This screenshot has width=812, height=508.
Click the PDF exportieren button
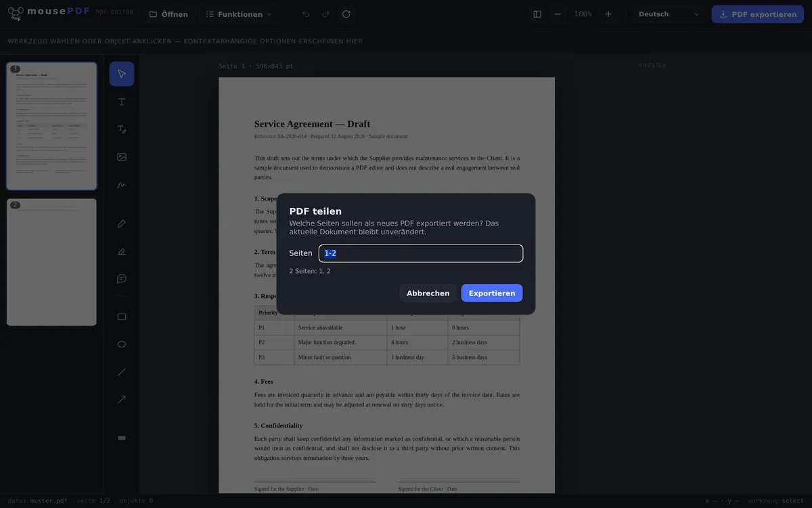[758, 14]
